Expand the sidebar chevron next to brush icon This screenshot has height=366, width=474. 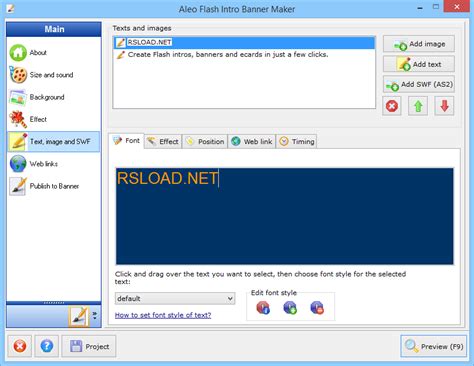click(95, 315)
